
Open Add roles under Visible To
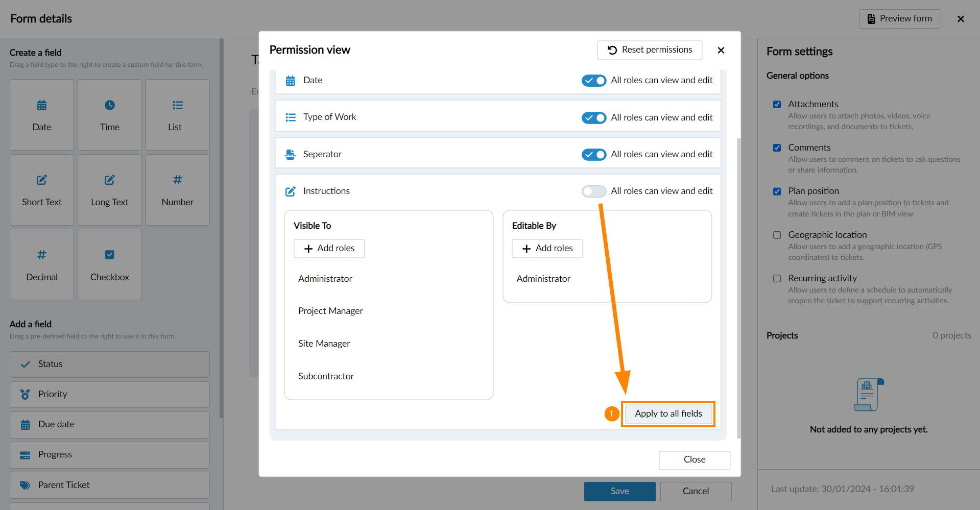(329, 248)
